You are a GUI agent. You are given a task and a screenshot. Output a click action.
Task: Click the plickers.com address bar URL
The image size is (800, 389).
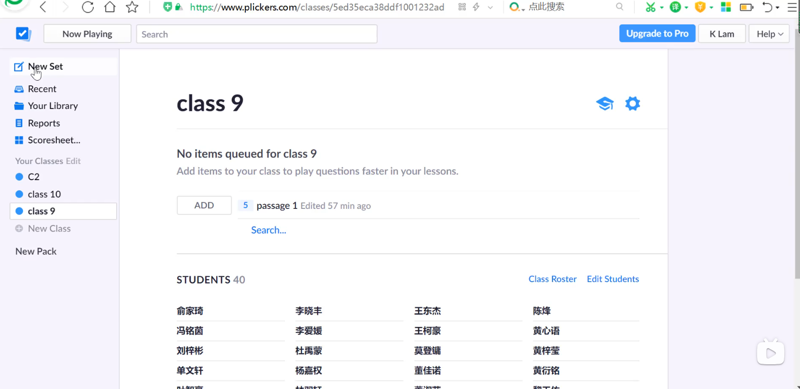coord(317,7)
